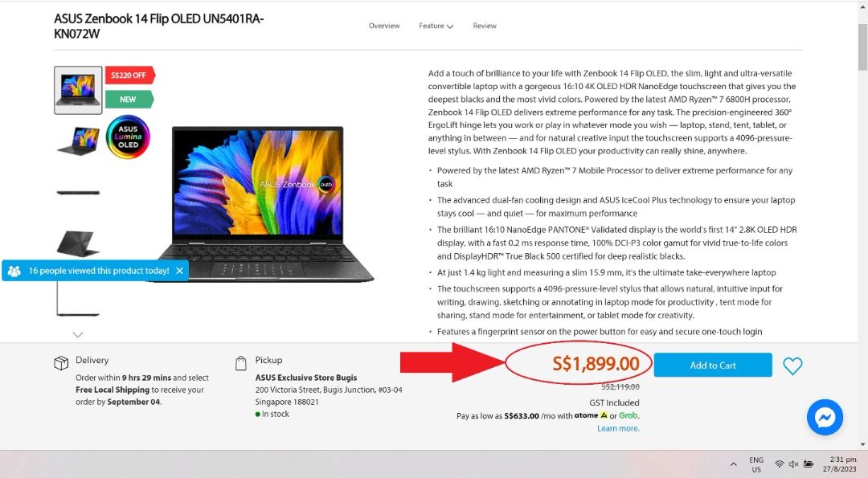Show hidden system tray icons
Screen dimensions: 868x478
(x=734, y=464)
